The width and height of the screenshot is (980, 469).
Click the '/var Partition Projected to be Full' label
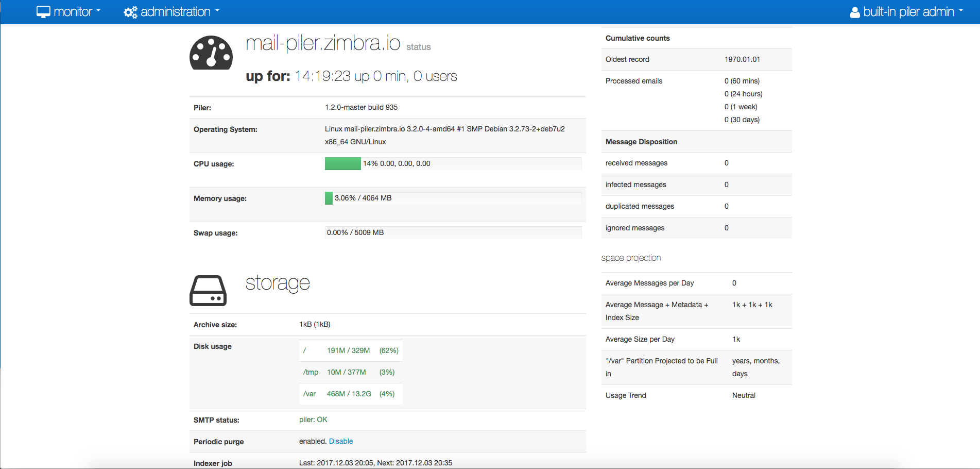[662, 367]
